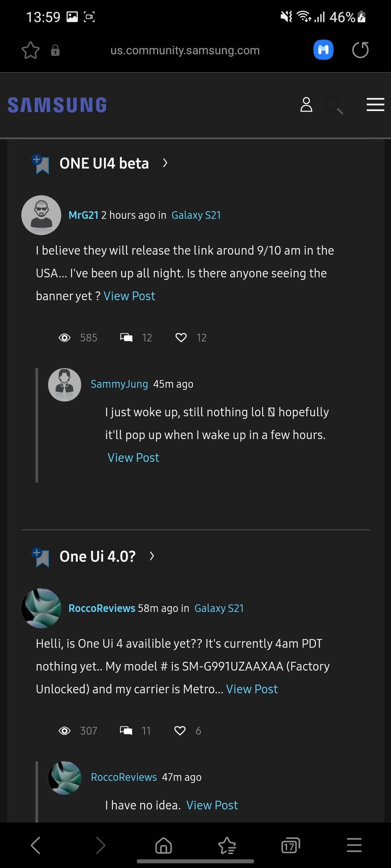Open the browser tools menu at bottom right
The width and height of the screenshot is (391, 868).
[354, 845]
